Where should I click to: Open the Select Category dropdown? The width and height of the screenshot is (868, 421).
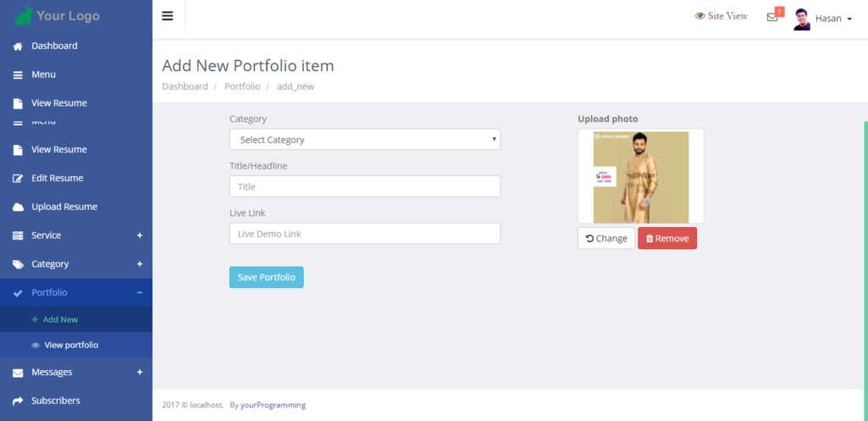[364, 140]
